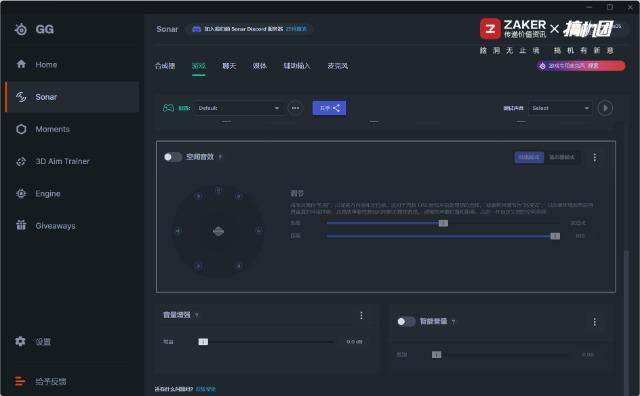Click the help icon beside 智能音量
Screen dimensions: 640x396
453,322
